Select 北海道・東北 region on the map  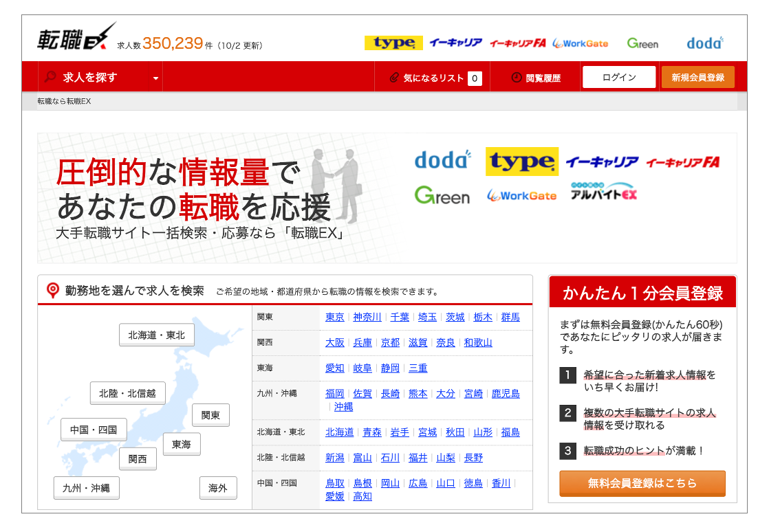click(x=156, y=335)
